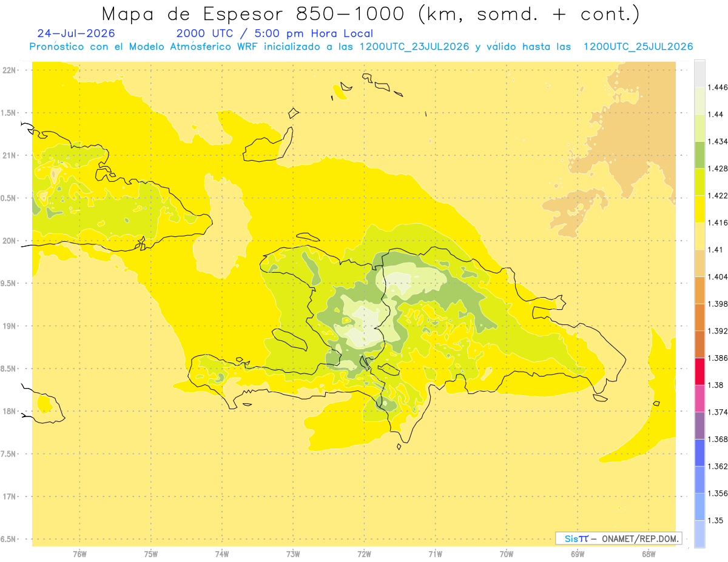Viewport: 728px width, 562px height.
Task: Click the legend swatch between 1.41 and 1.416
Action: 699,236
